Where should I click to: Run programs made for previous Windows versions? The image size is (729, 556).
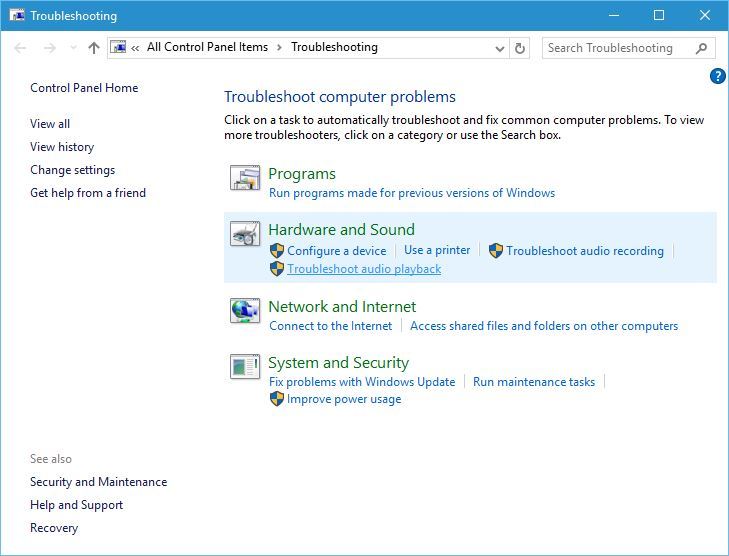412,193
